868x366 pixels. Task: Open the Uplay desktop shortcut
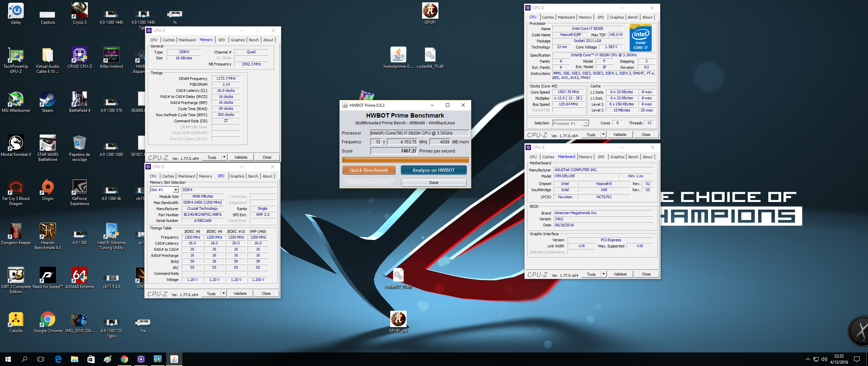(x=16, y=14)
